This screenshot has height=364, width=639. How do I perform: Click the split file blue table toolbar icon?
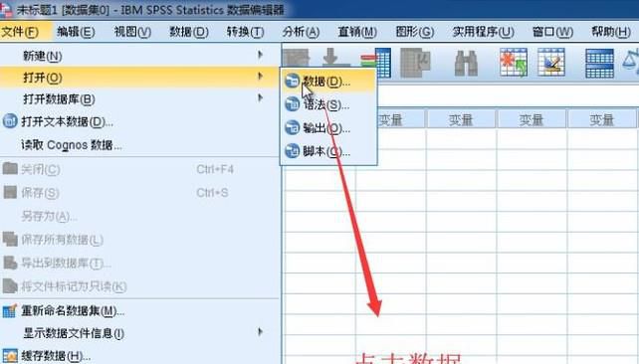point(599,63)
